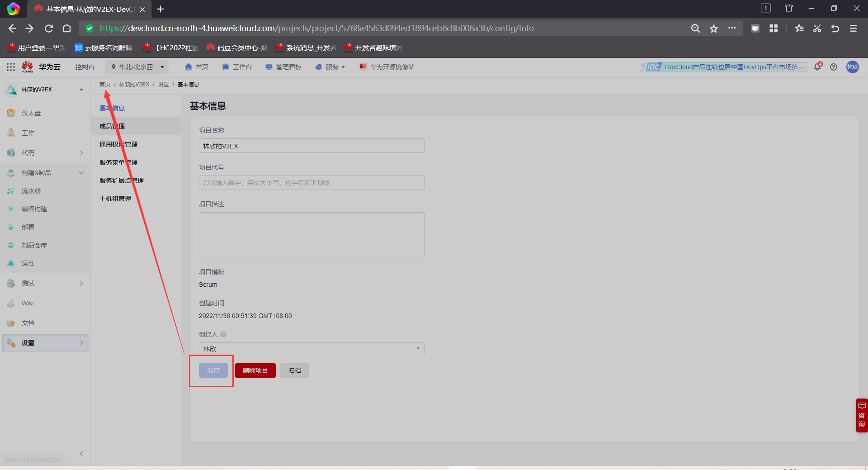Screen dimensions: 868x470
Task: Open 首页 in top navigation
Action: 197,67
